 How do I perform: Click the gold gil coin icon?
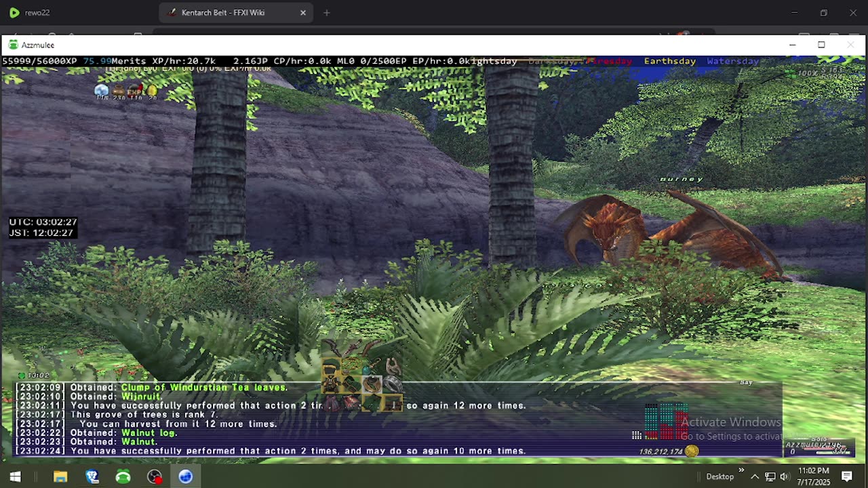point(691,451)
